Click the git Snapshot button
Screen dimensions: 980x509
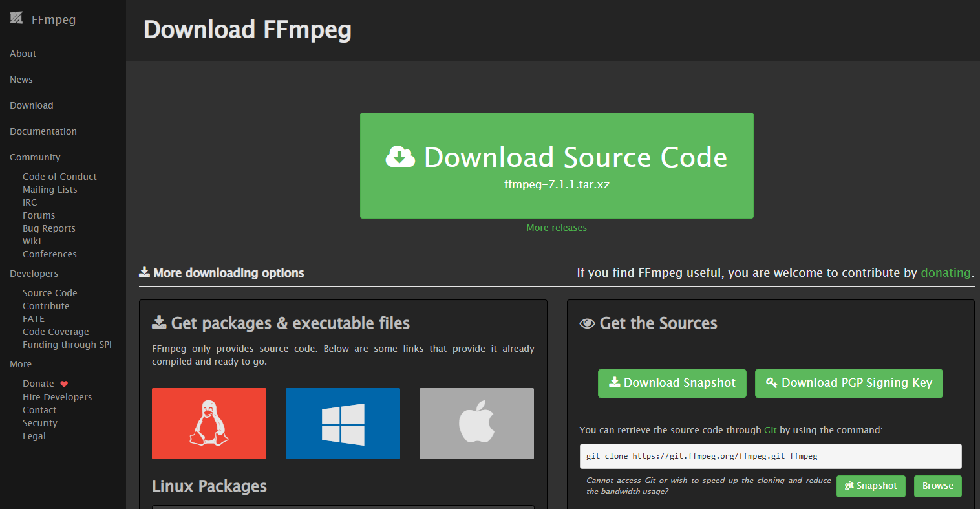click(871, 486)
